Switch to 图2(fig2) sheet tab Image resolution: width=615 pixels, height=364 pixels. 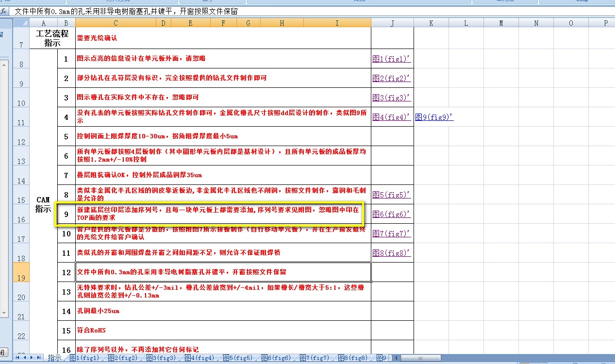[123, 358]
